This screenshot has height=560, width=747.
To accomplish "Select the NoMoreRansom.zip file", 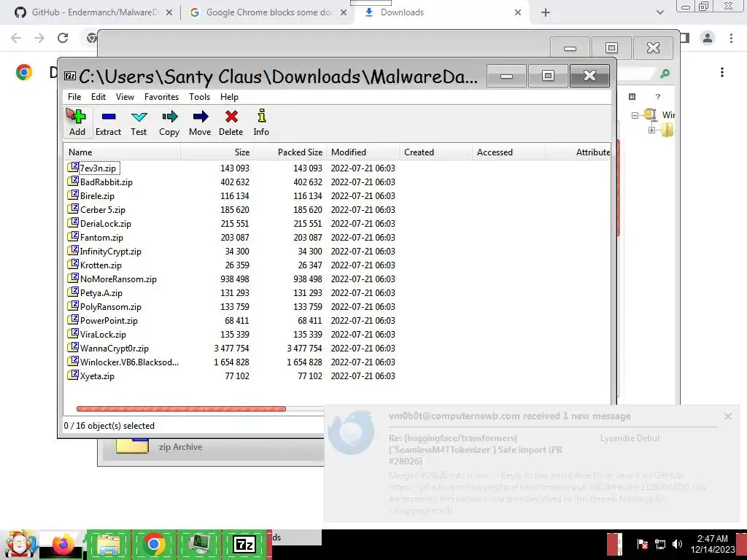I will click(x=118, y=279).
